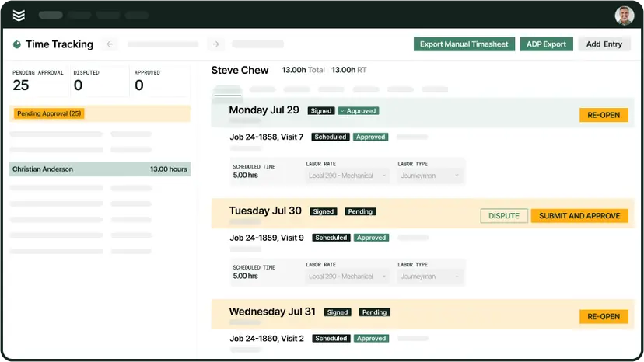Click the Scheduled badge for Job 24-1860
Image resolution: width=644 pixels, height=362 pixels.
(x=331, y=339)
